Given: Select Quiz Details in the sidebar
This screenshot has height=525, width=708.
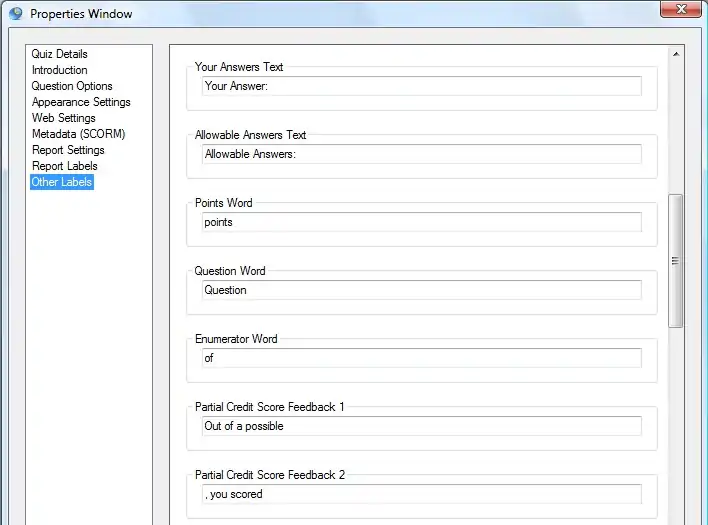Looking at the screenshot, I should [x=59, y=54].
